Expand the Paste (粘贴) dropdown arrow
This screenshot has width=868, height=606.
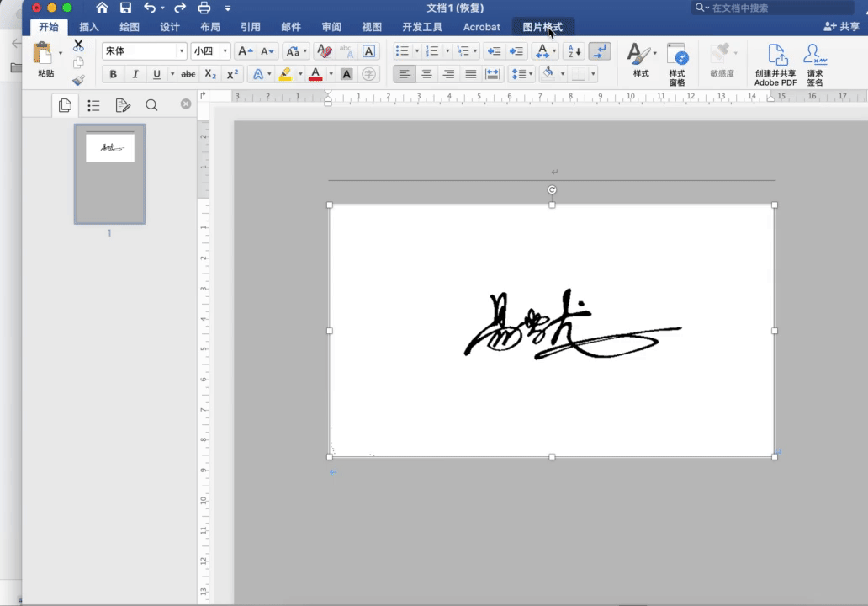pos(61,53)
